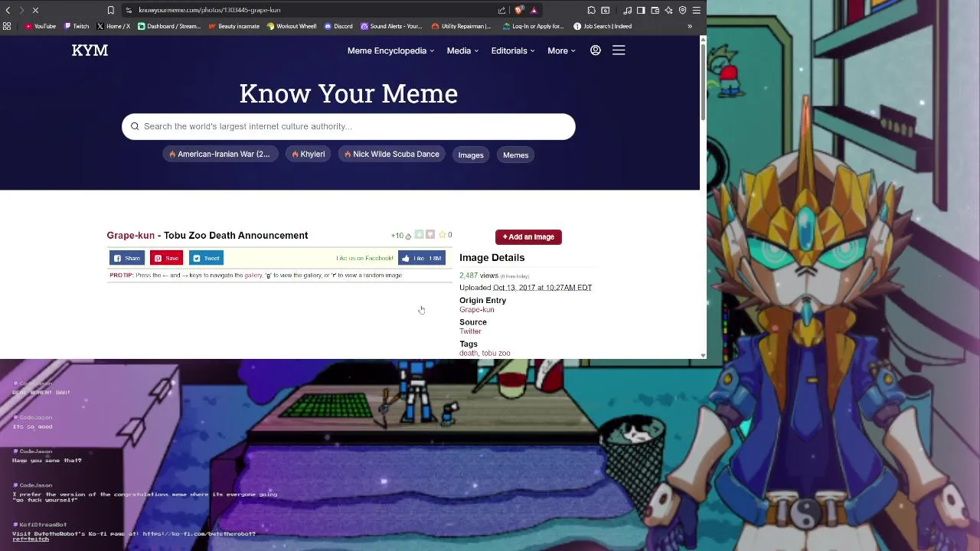Upvote the image with green arrow
Image resolution: width=980 pixels, height=551 pixels.
coord(419,235)
